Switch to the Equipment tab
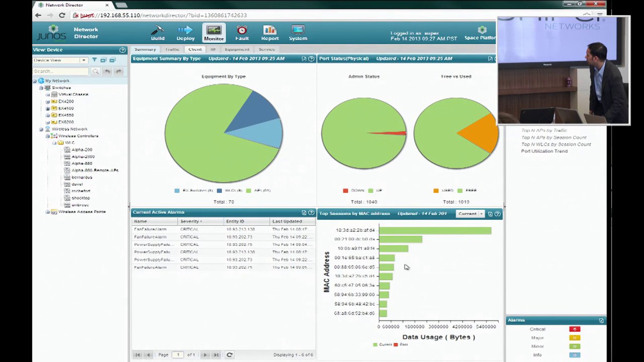644x362 pixels. pyautogui.click(x=237, y=49)
